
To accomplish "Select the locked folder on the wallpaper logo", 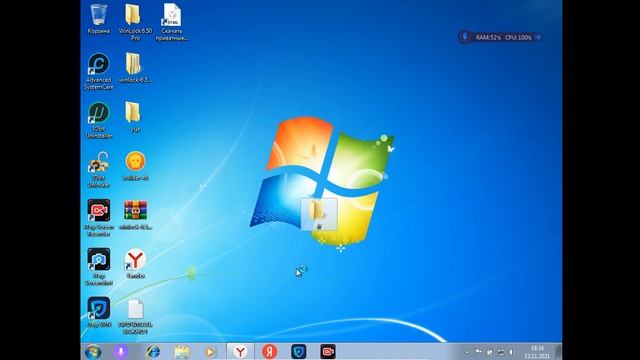I will click(x=319, y=214).
